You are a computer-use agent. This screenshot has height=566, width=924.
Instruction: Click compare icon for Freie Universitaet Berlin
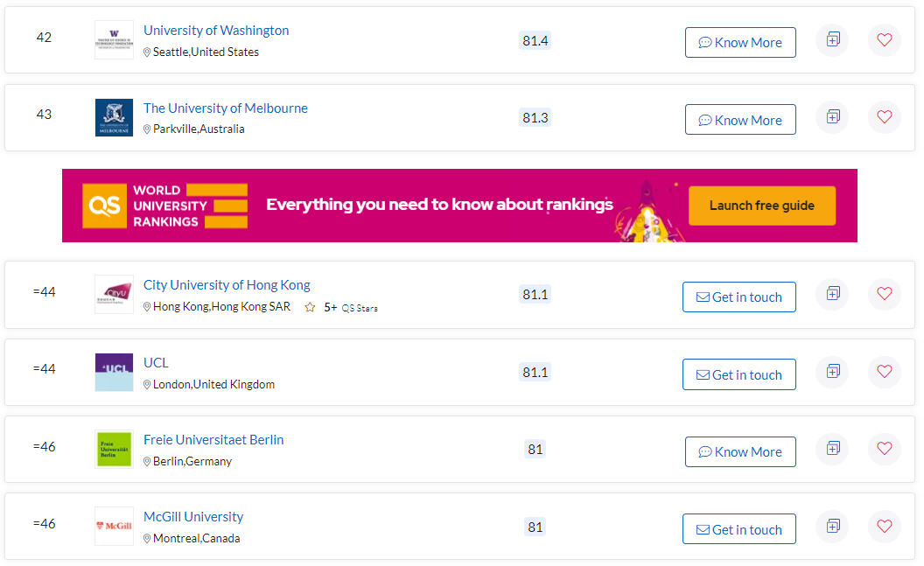click(x=832, y=449)
